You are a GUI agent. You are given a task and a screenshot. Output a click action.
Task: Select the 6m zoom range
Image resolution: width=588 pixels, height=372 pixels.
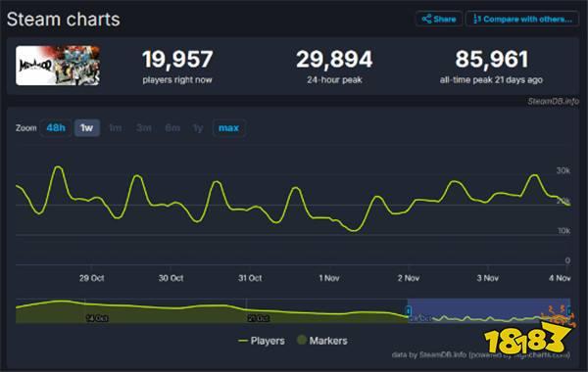point(172,128)
